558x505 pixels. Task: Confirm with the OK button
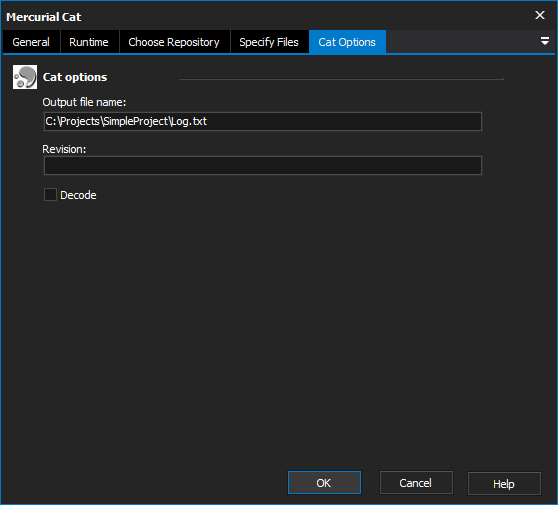pos(324,483)
